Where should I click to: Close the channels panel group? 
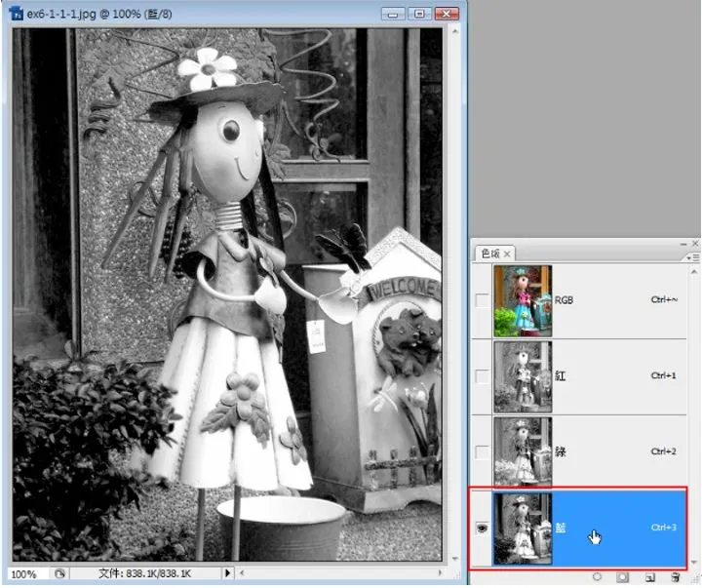[695, 244]
